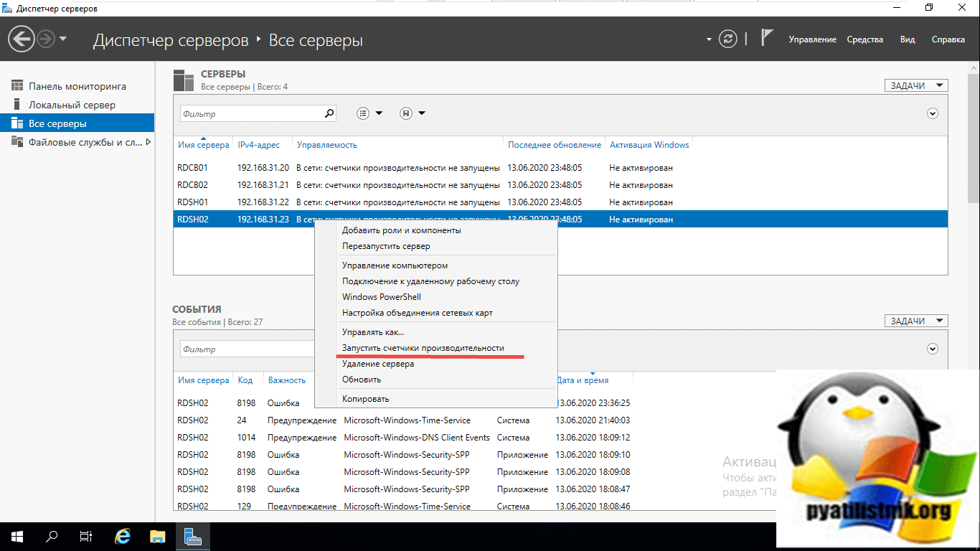Expand Файловые службы tree item
Screen dimensions: 980x551
click(x=149, y=142)
